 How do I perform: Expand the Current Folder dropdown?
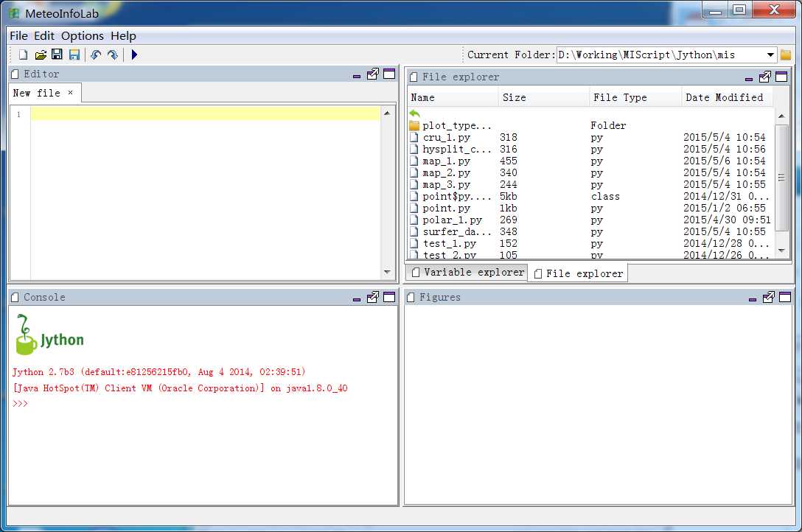770,55
